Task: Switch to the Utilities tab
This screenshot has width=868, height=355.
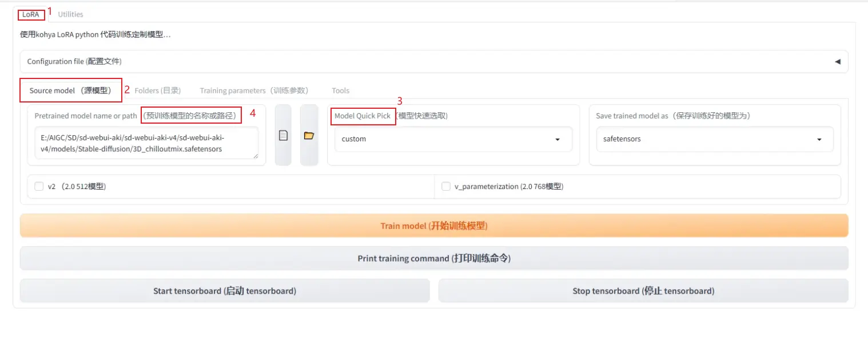Action: 70,14
